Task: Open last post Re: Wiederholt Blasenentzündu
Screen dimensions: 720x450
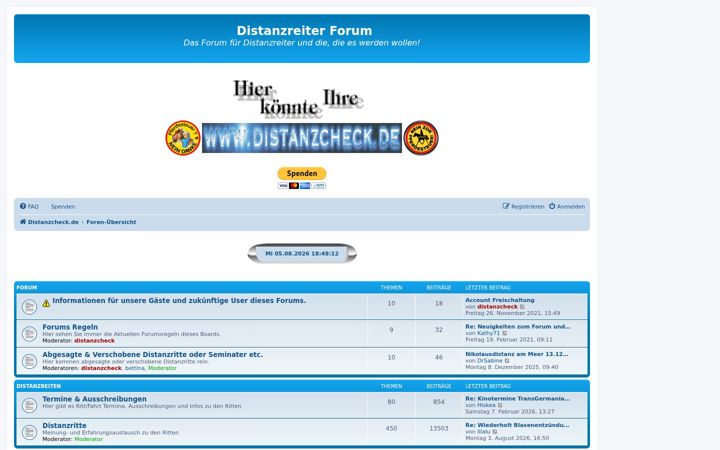Action: [x=517, y=425]
